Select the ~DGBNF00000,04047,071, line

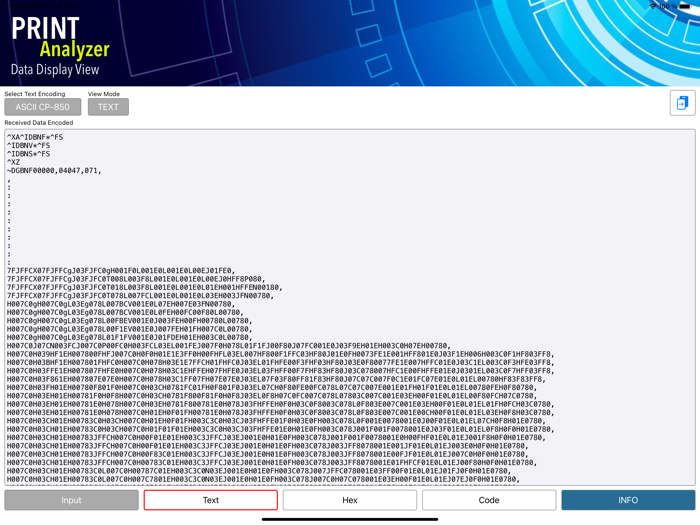[x=54, y=171]
